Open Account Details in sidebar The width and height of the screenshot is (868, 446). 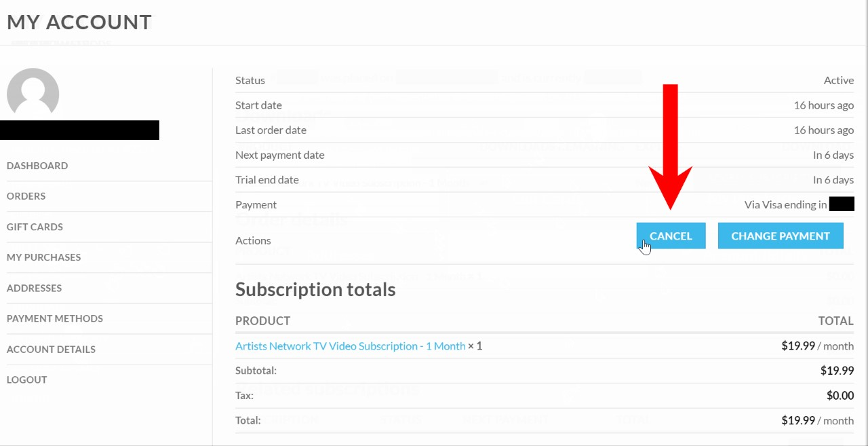(51, 350)
